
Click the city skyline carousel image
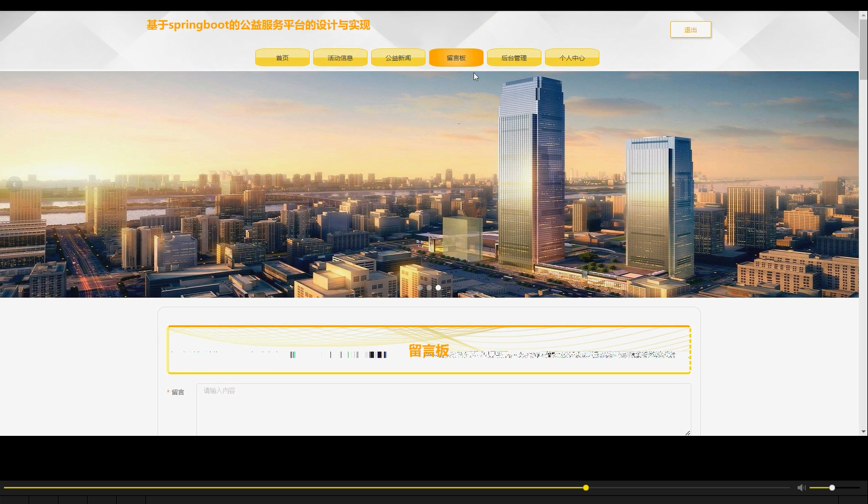tap(429, 183)
